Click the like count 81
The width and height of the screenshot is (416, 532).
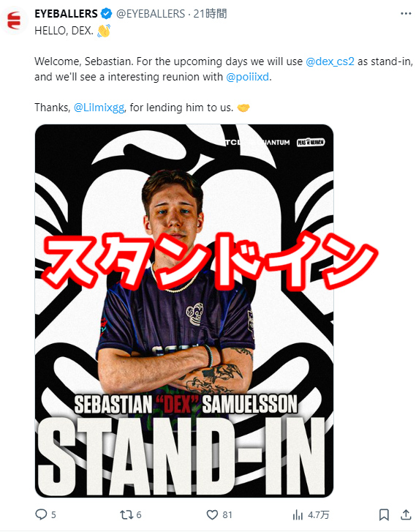tap(227, 515)
